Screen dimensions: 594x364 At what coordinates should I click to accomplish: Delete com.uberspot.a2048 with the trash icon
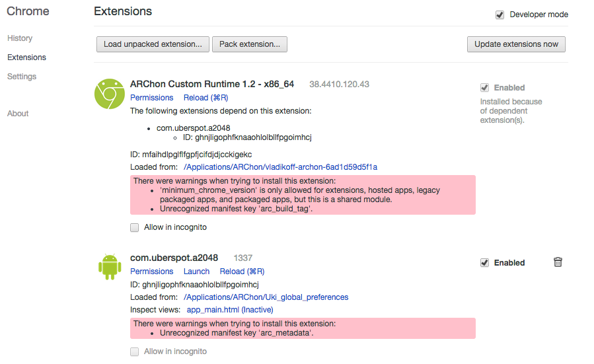click(x=558, y=262)
